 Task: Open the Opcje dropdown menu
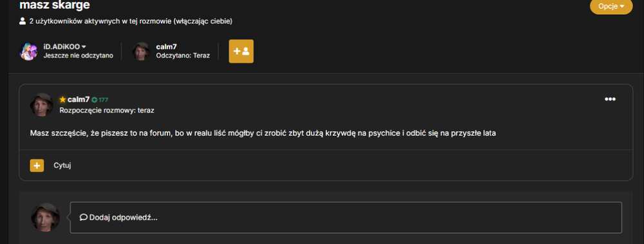tap(611, 6)
